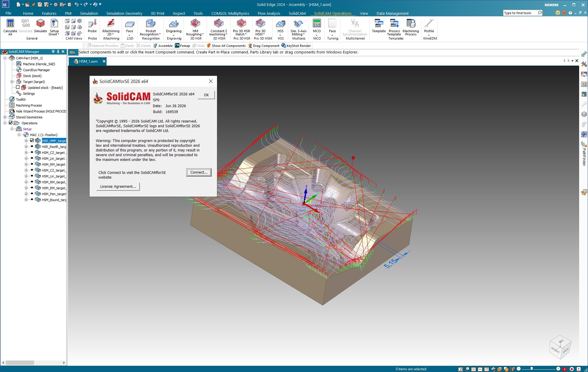The height and width of the screenshot is (372, 588).
Task: Expand the Target (target) tree node
Action: pos(12,82)
